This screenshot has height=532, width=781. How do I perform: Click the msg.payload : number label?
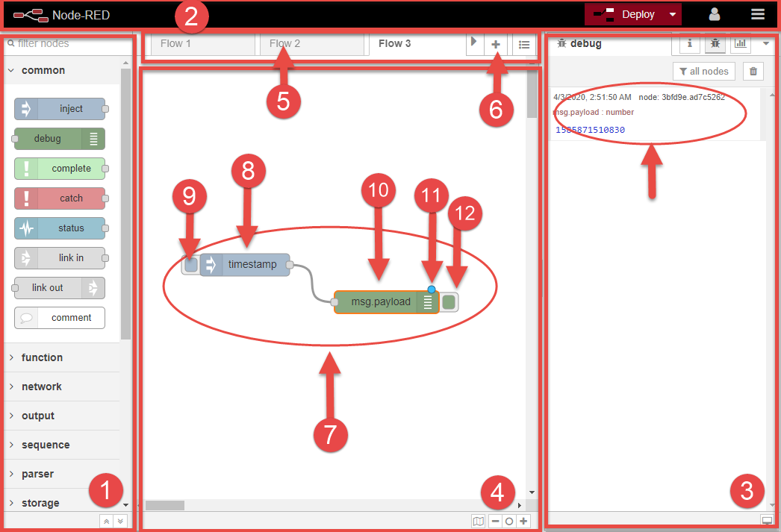(x=594, y=113)
